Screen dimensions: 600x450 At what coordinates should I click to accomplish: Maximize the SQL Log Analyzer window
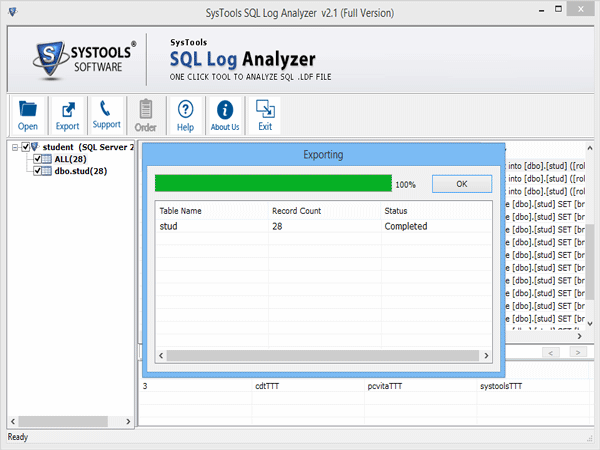559,9
